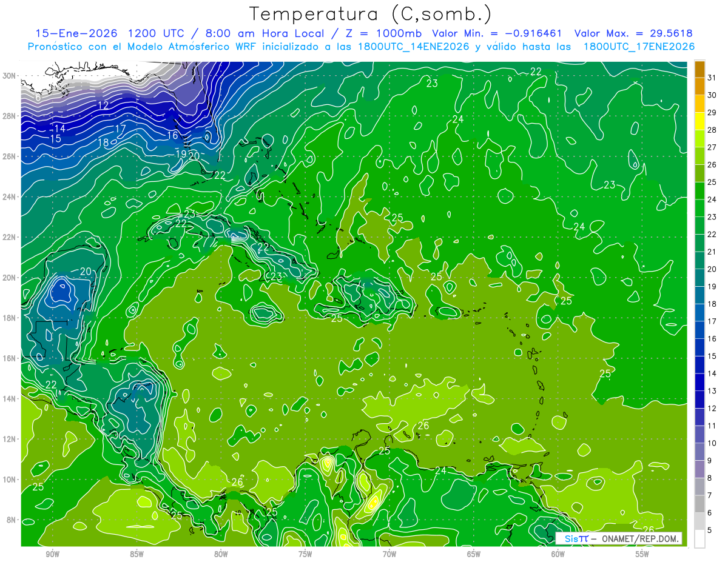Click legend value 10 on color scale
This screenshot has height=562, width=728.
click(x=712, y=443)
